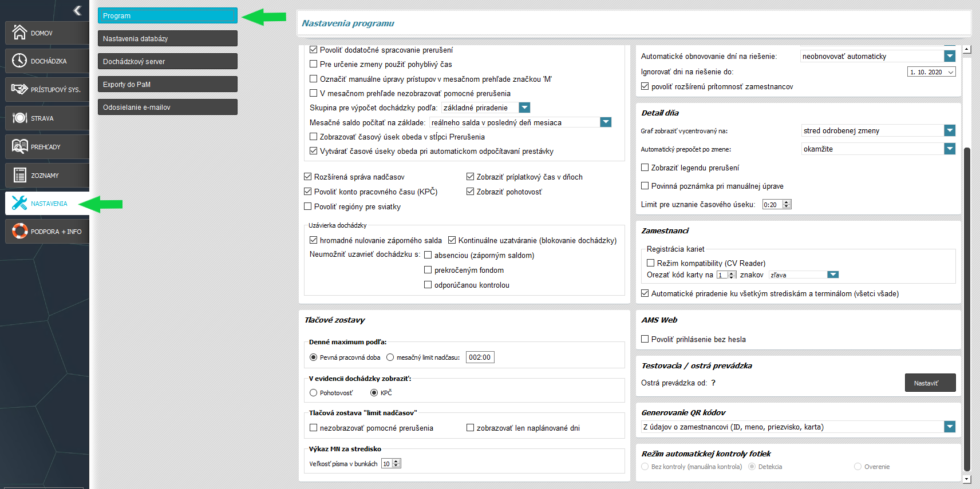Click the settings vertical scrollbar
Image resolution: width=980 pixels, height=489 pixels.
[967, 309]
